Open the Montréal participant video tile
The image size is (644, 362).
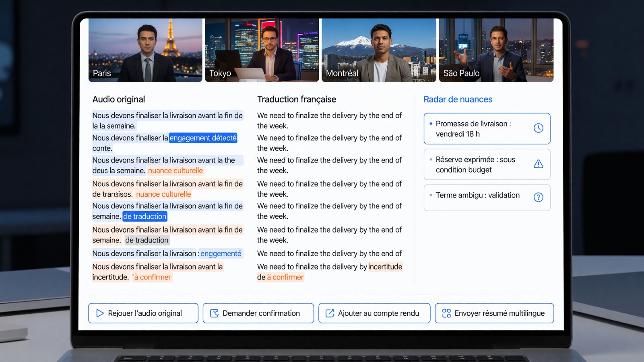379,50
